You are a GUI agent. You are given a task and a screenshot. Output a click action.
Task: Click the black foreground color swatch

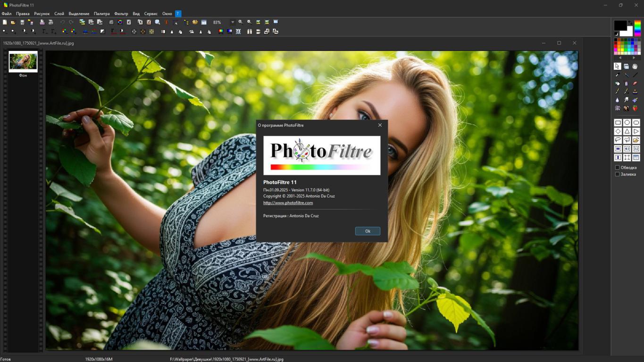pos(619,25)
